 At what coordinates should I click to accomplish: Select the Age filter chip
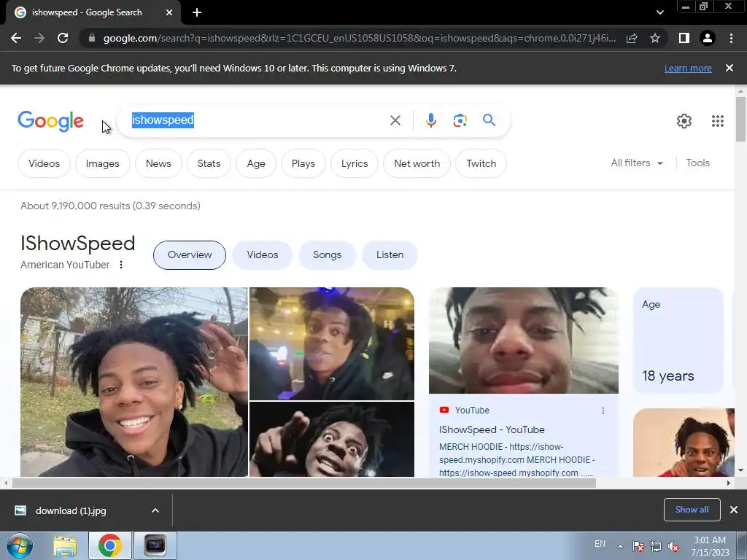[x=256, y=163]
